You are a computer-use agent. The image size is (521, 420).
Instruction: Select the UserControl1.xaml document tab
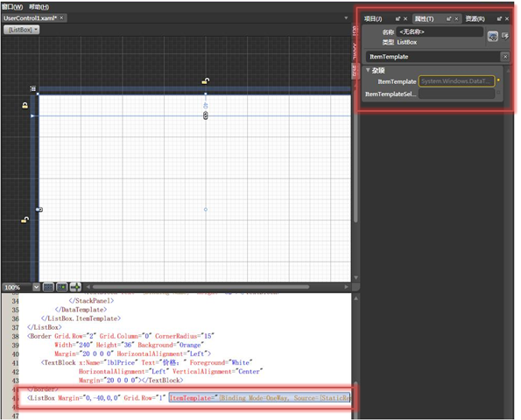31,17
